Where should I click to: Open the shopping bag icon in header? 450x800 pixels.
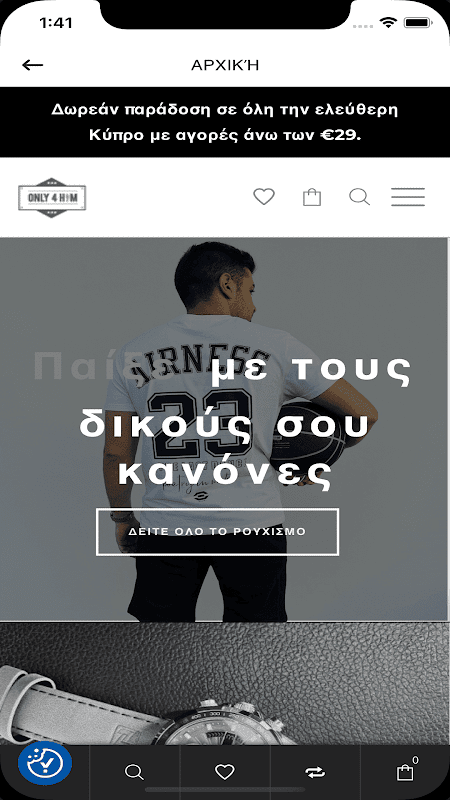coord(312,197)
